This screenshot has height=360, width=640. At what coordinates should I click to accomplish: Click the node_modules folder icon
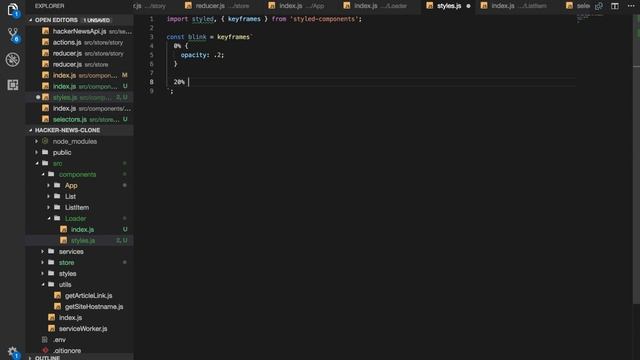pos(45,141)
